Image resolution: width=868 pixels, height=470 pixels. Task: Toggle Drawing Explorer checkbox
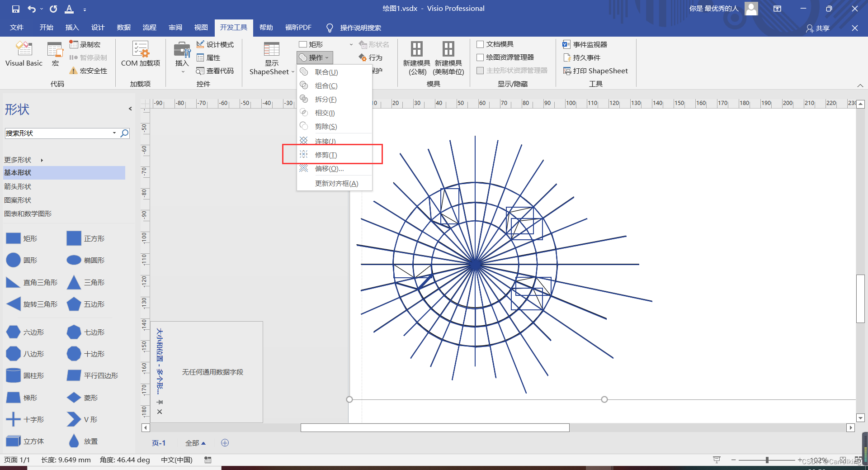(481, 57)
